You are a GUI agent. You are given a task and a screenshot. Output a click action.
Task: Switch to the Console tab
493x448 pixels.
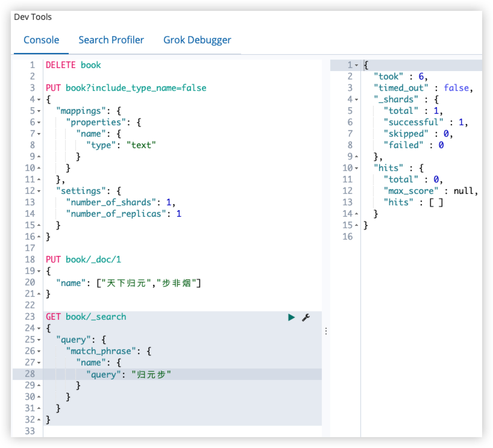(41, 40)
